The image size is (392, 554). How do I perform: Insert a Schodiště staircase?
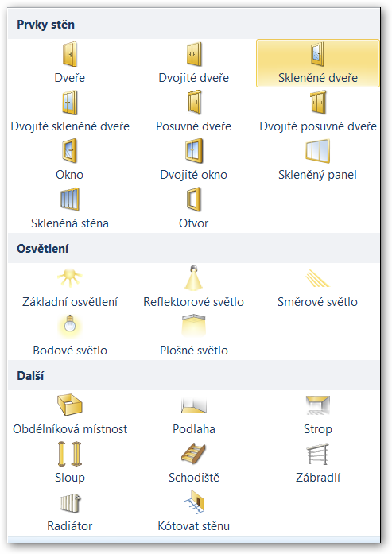(194, 463)
